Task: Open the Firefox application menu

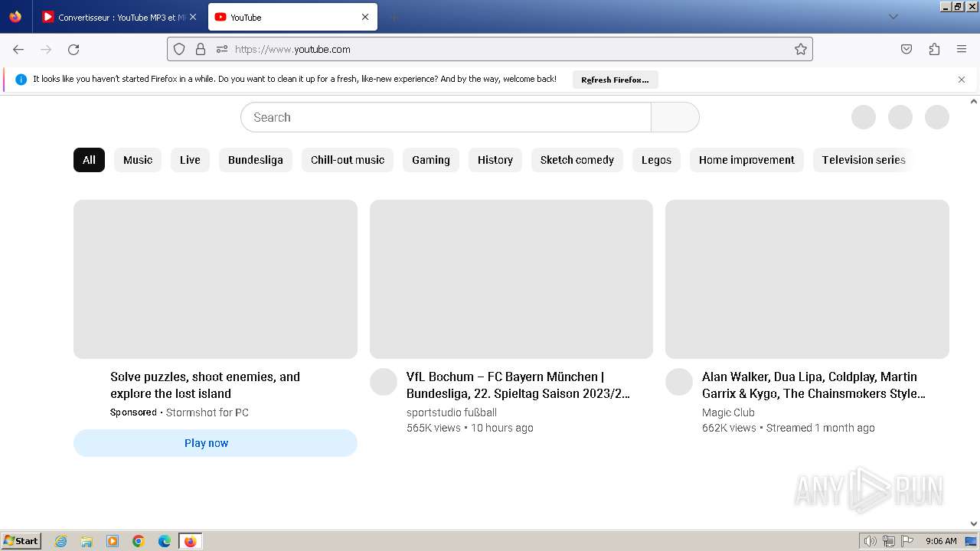Action: 962,49
